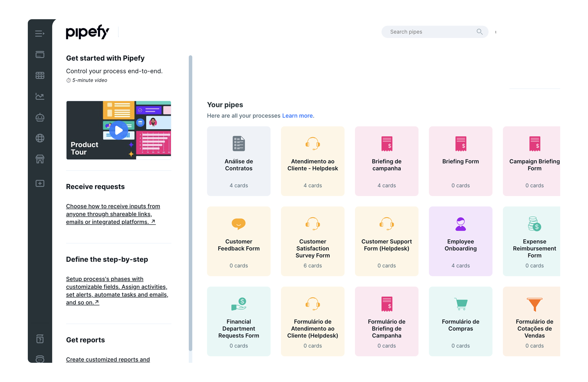Click headset icon on Atendimento ao Cliente card
Image resolution: width=588 pixels, height=382 pixels.
[x=313, y=144]
